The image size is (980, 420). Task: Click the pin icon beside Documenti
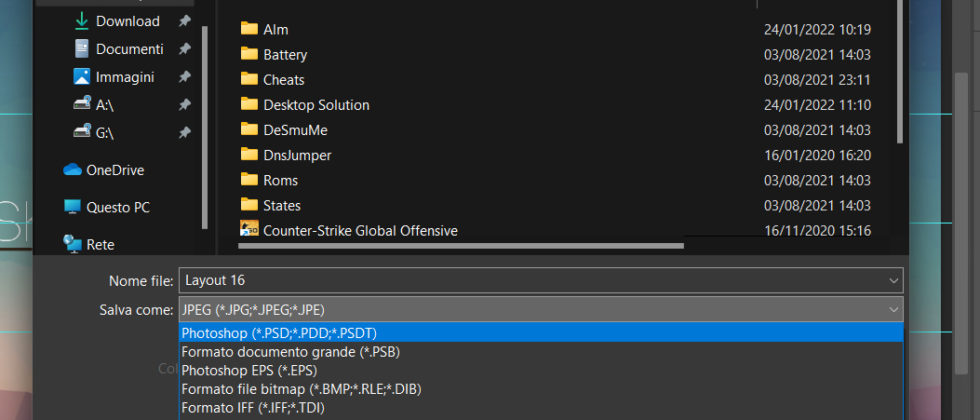pos(184,49)
